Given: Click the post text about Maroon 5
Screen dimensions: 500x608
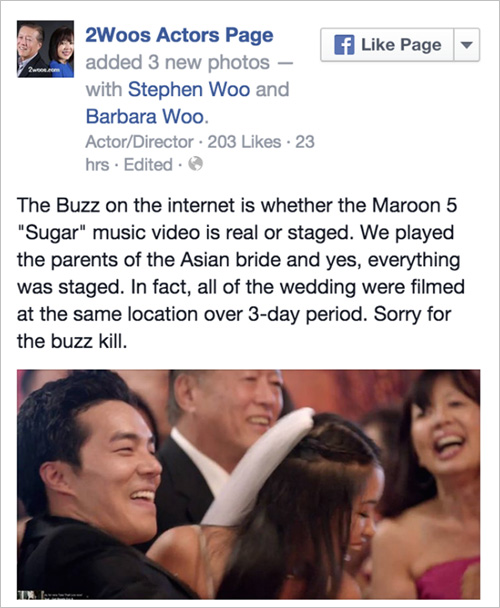Looking at the screenshot, I should click(x=240, y=273).
